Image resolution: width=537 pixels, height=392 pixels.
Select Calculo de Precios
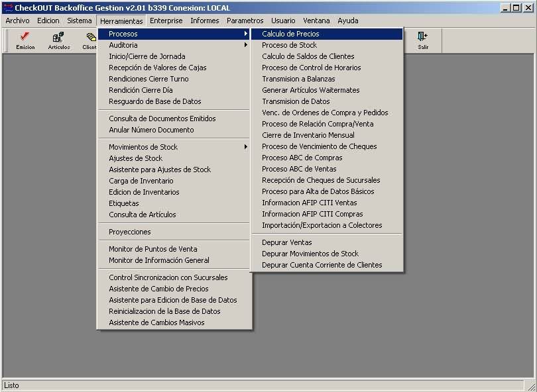327,34
